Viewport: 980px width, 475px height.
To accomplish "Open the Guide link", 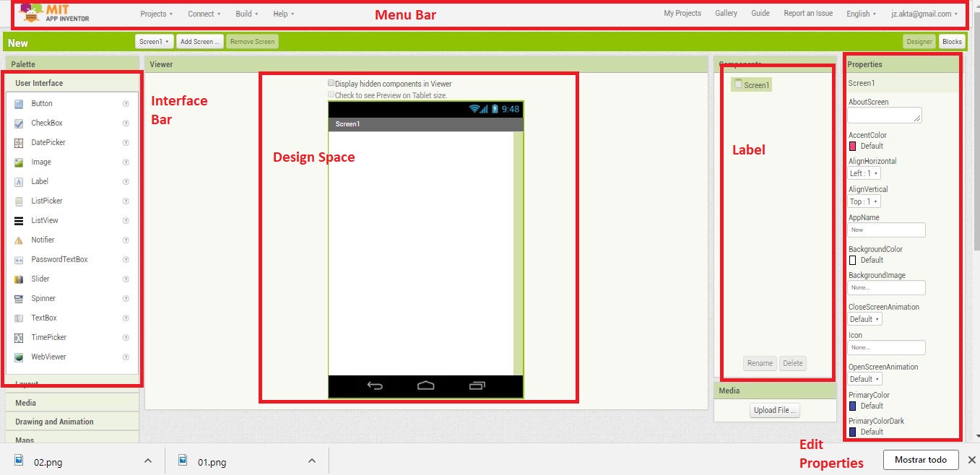I will (760, 14).
